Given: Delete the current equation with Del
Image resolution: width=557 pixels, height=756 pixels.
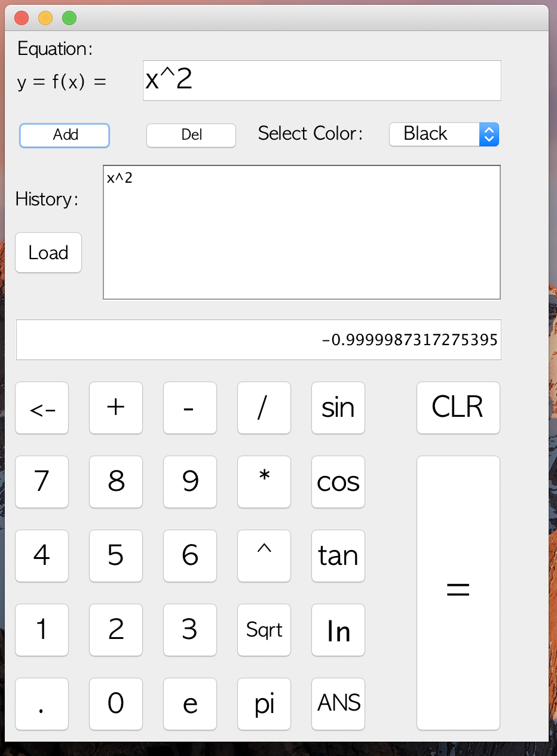Looking at the screenshot, I should coord(191,136).
